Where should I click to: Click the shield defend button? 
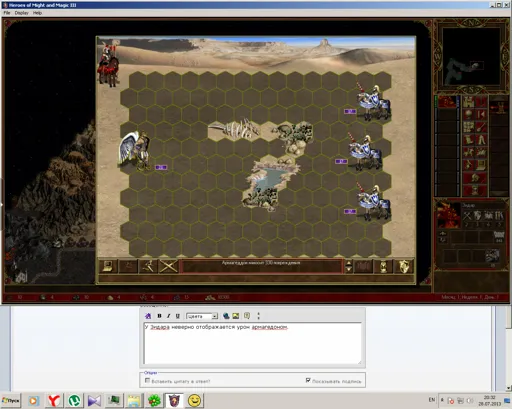(404, 266)
